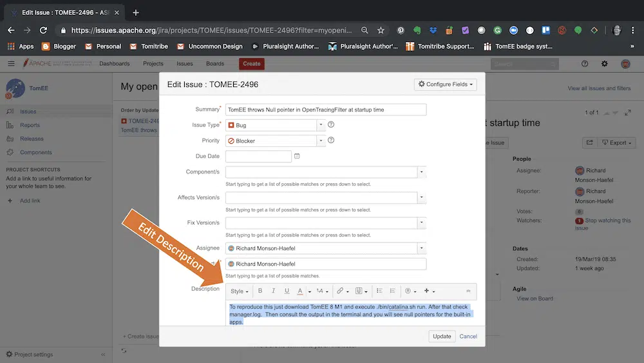Open the Boards menu
This screenshot has height=363, width=644.
point(215,64)
